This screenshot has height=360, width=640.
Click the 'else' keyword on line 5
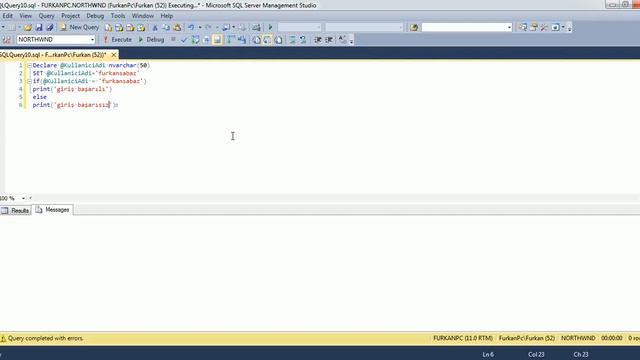[40, 97]
